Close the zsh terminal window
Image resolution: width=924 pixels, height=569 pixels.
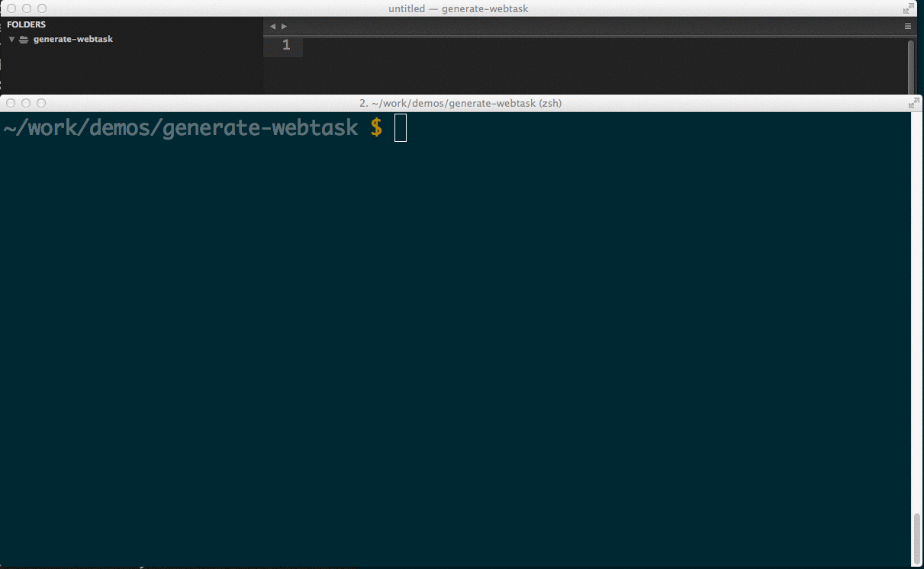pyautogui.click(x=11, y=103)
